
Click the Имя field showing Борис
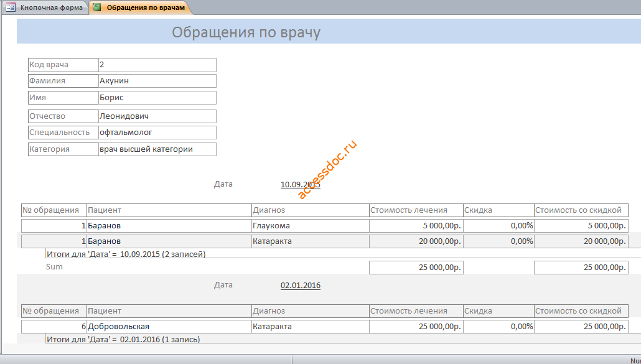tap(157, 98)
